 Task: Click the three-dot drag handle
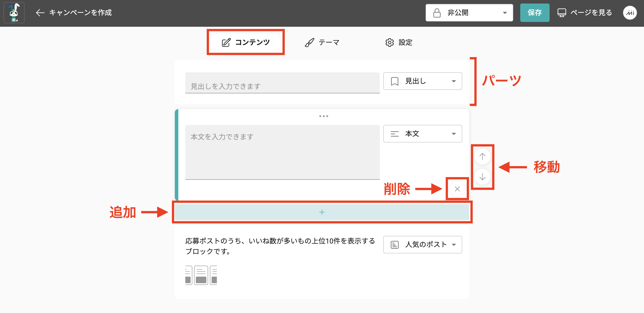[x=324, y=116]
